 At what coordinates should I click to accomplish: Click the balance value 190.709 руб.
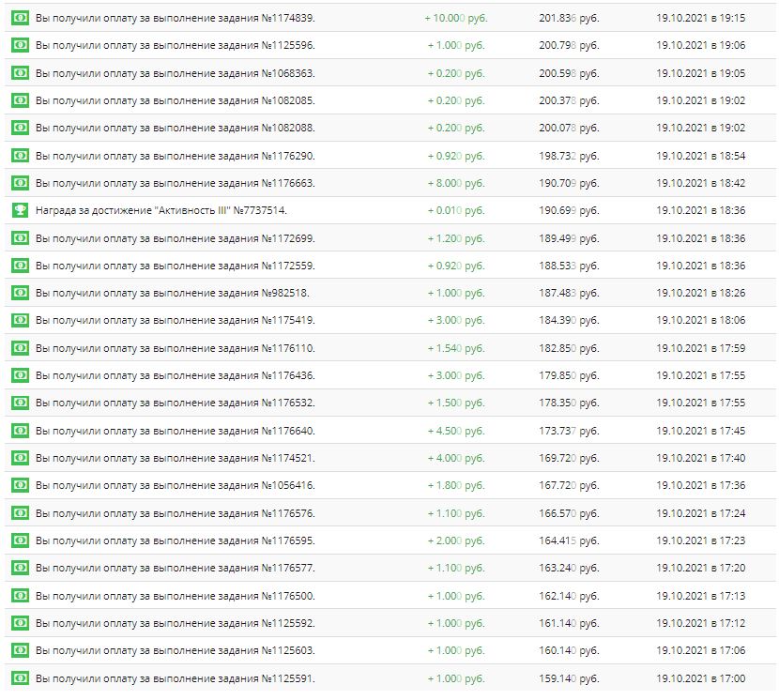coord(570,183)
